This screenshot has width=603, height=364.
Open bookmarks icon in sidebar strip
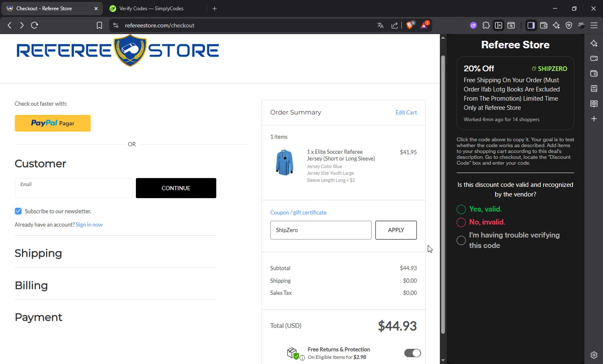(x=594, y=88)
